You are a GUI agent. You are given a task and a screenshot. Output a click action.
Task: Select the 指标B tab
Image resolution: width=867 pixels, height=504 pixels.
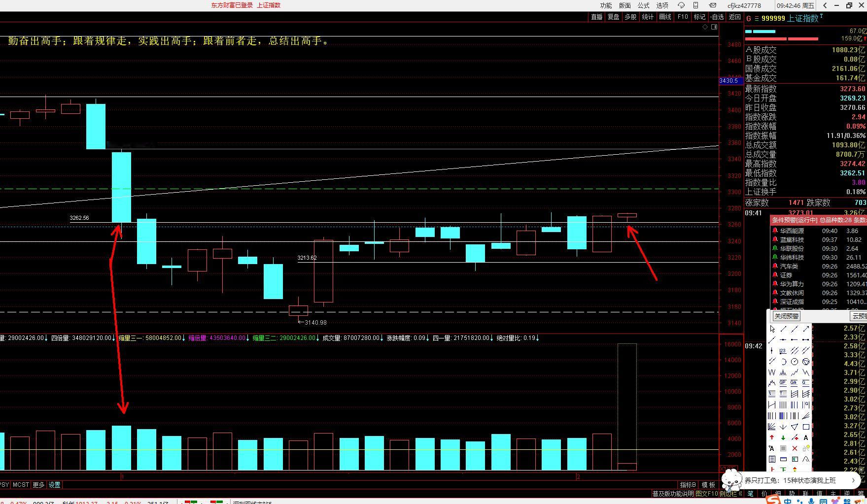(688, 485)
